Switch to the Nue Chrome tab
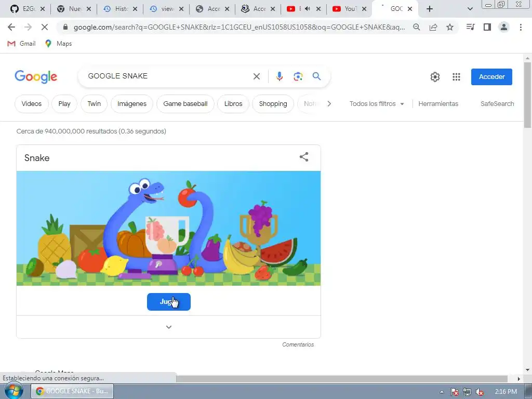 pos(74,9)
